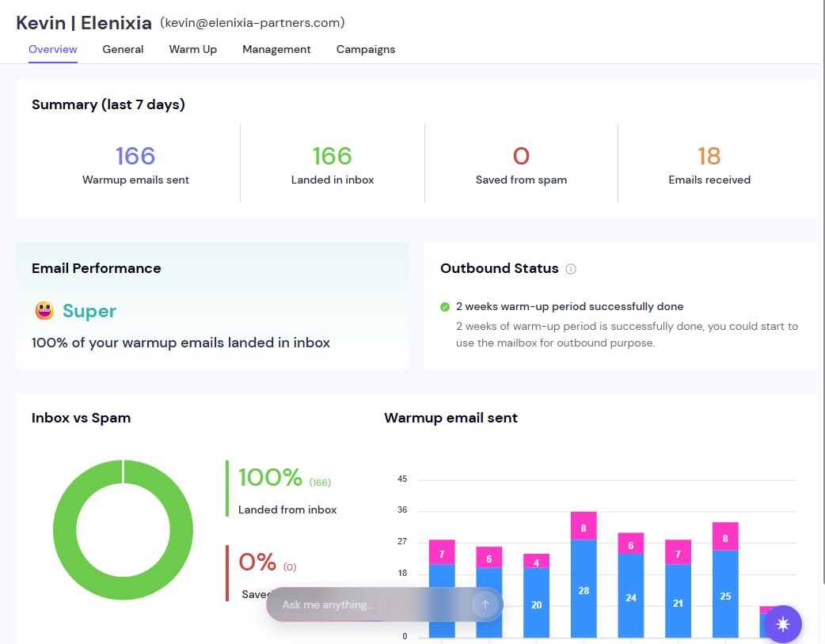The width and height of the screenshot is (825, 644).
Task: Click the Outbound Status info icon
Action: pos(571,269)
